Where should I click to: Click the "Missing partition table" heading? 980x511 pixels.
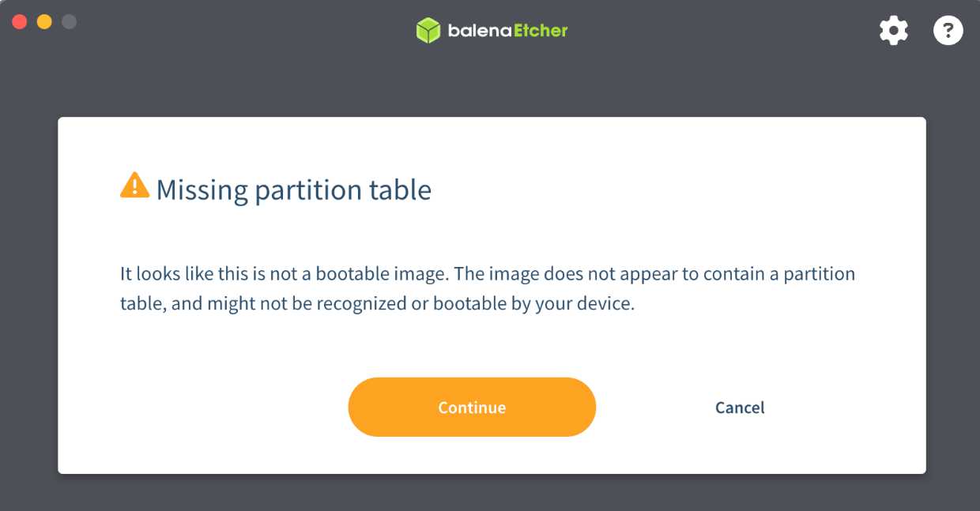tap(293, 190)
